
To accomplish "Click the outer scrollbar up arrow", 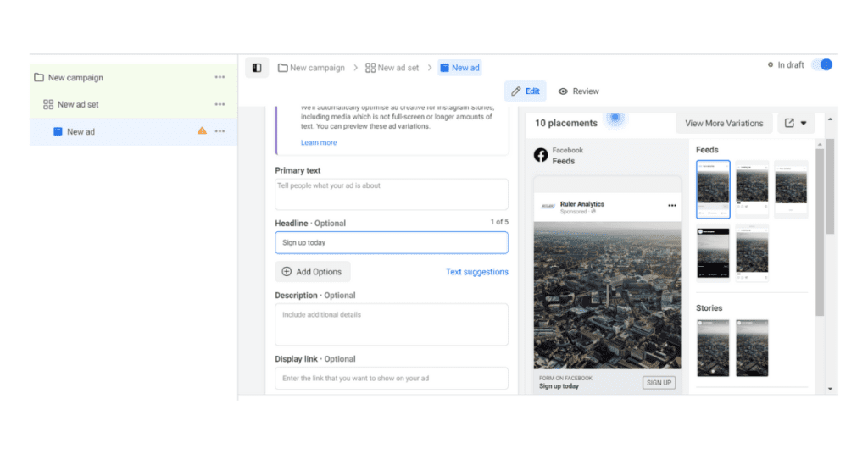I will coord(830,119).
